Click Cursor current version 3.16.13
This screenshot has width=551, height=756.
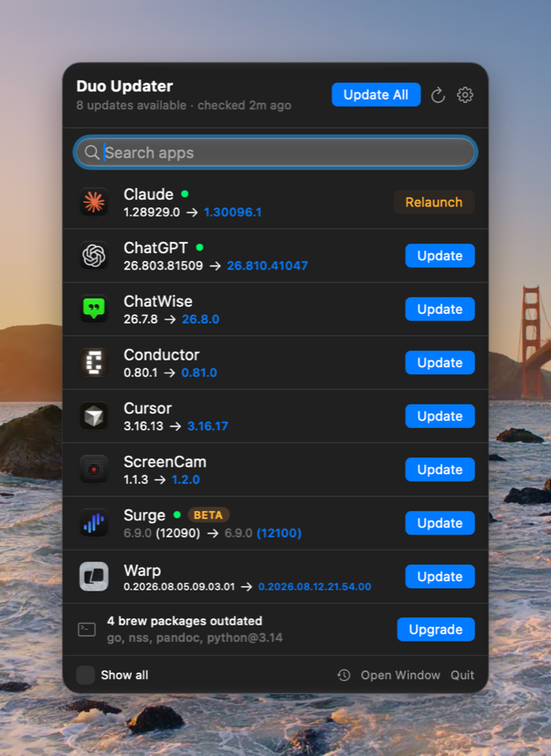(x=144, y=426)
